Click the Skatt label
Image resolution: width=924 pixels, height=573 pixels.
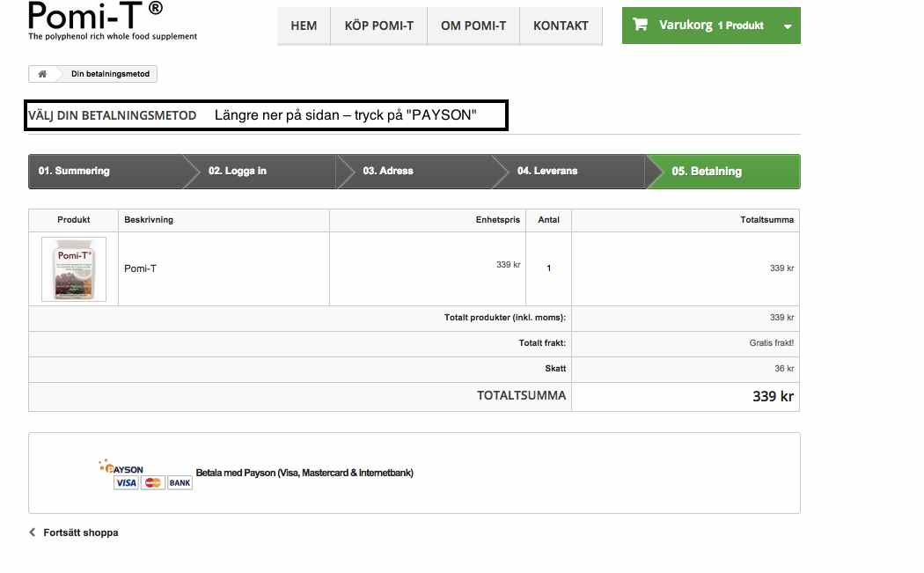555,369
